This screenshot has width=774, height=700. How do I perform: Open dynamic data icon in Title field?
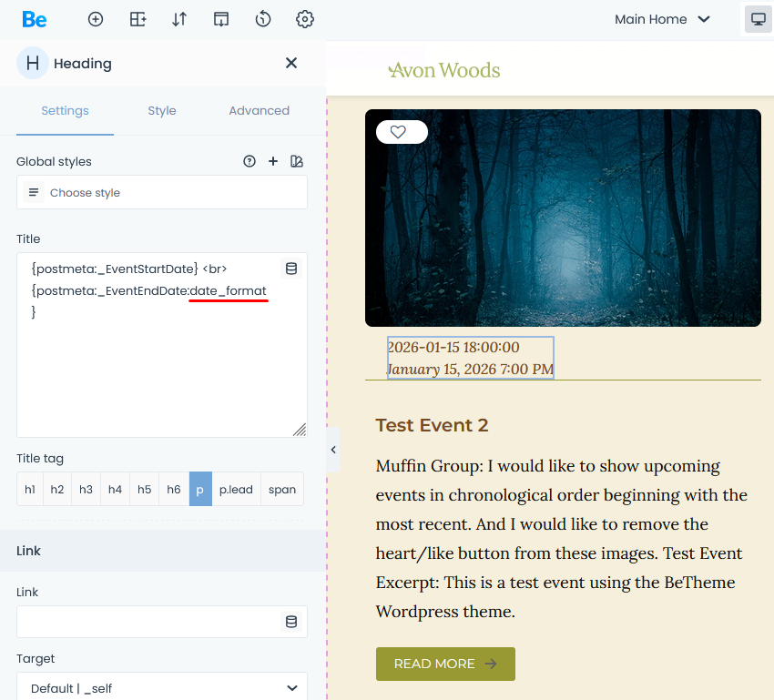point(291,269)
